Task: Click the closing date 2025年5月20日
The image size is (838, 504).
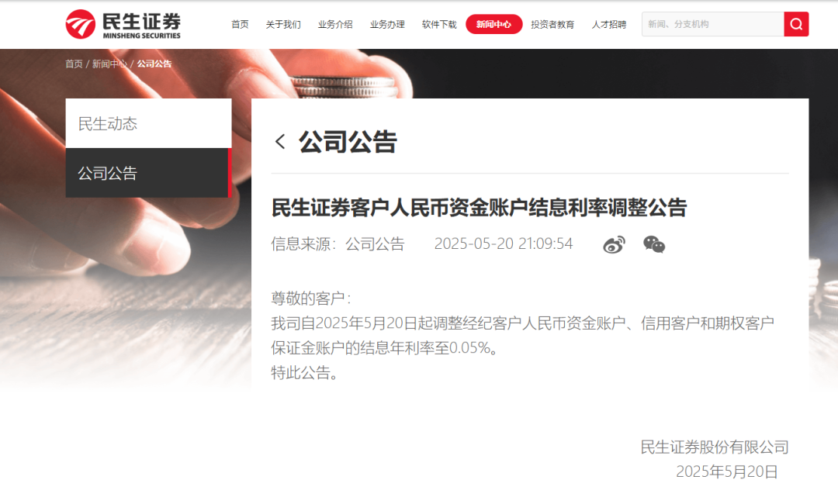Action: pos(727,472)
